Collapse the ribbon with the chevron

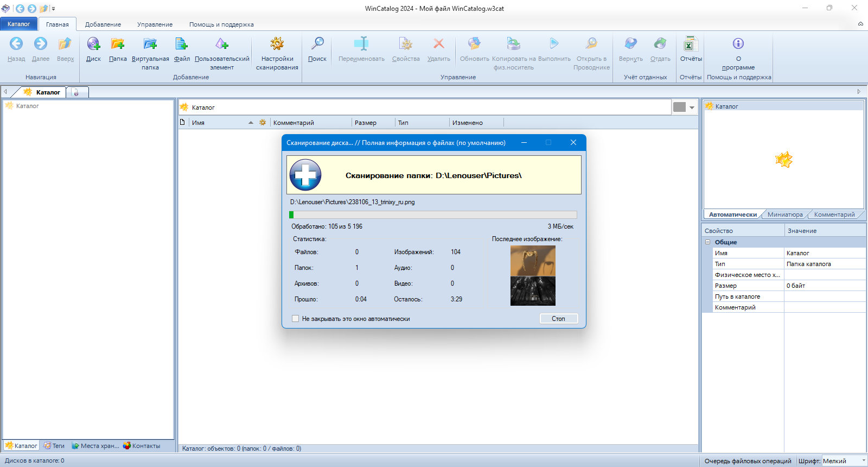860,24
